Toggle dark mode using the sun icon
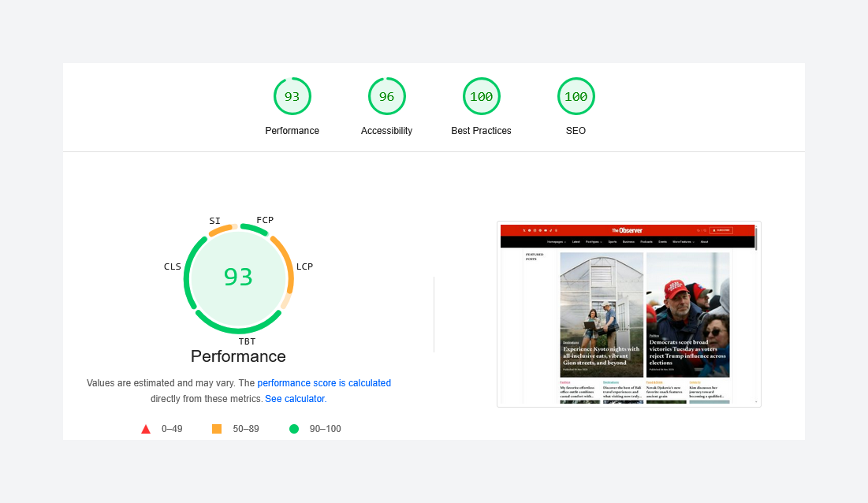 [698, 230]
